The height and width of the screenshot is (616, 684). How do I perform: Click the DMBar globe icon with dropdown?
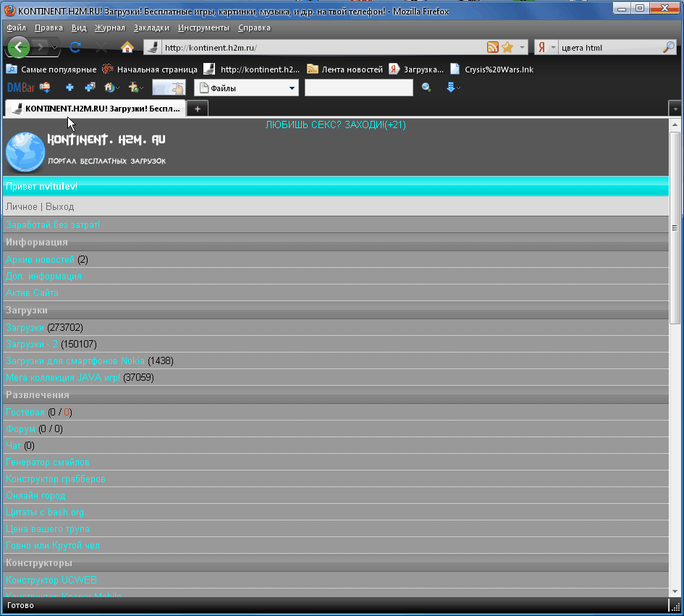111,88
